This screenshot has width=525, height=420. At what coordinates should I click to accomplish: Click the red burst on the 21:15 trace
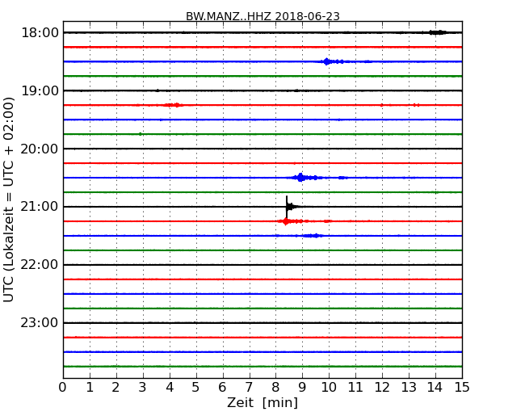(x=286, y=221)
